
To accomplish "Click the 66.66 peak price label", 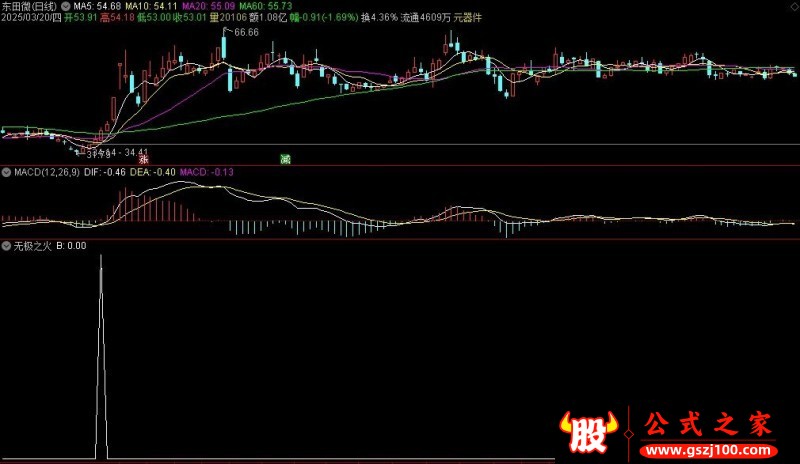I will point(246,33).
